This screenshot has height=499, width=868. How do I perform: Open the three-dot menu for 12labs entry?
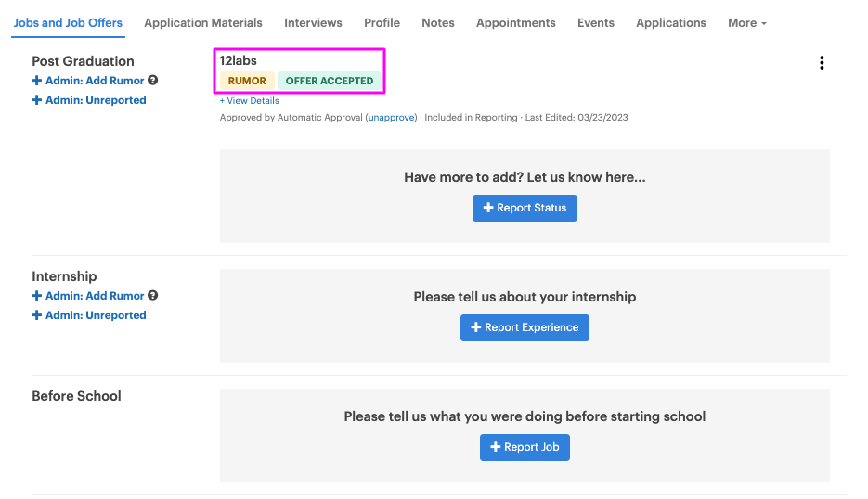tap(822, 62)
